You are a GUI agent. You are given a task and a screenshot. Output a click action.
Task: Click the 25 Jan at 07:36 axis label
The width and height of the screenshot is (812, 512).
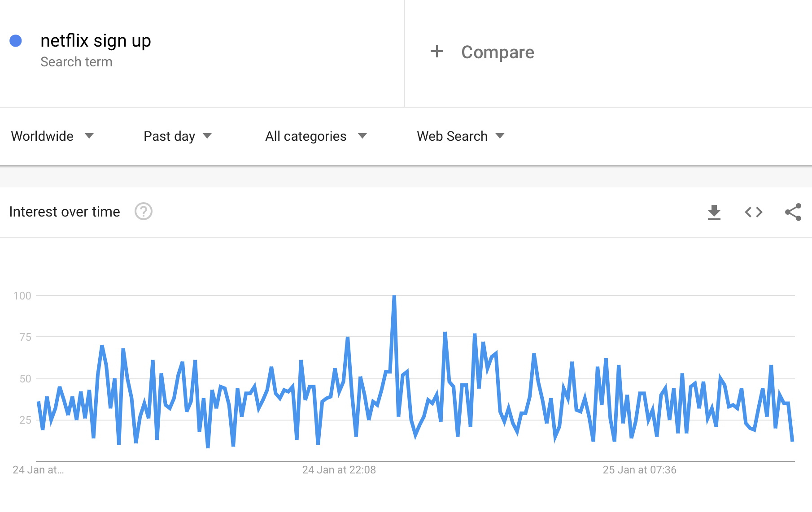(639, 470)
